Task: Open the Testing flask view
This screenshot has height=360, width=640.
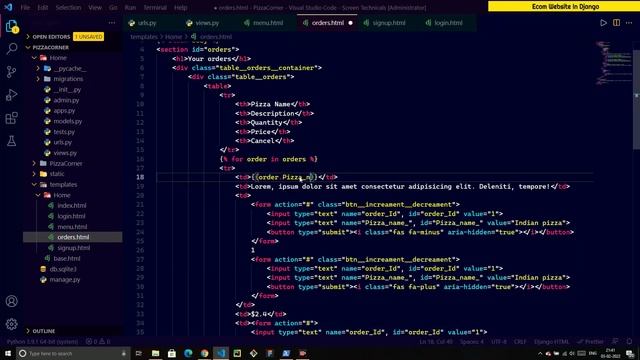Action: pos(11,141)
